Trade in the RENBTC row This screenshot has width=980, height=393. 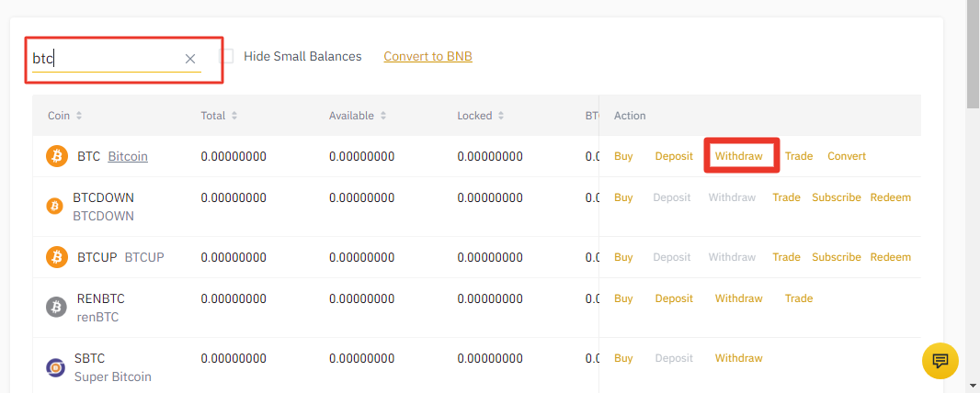[x=799, y=298]
